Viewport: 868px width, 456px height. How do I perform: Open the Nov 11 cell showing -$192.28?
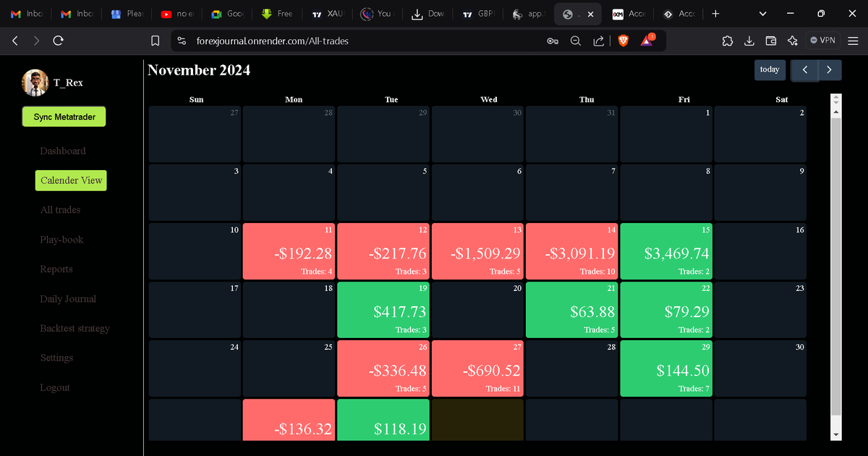(289, 251)
